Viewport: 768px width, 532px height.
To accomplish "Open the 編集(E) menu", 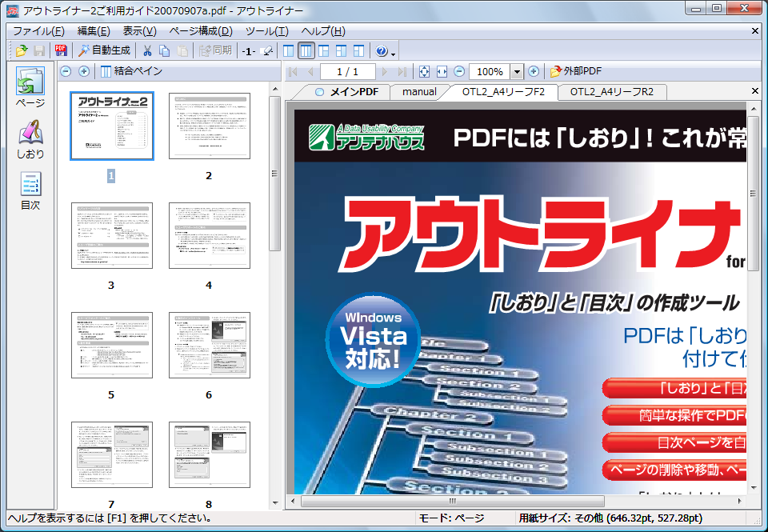I will (94, 31).
